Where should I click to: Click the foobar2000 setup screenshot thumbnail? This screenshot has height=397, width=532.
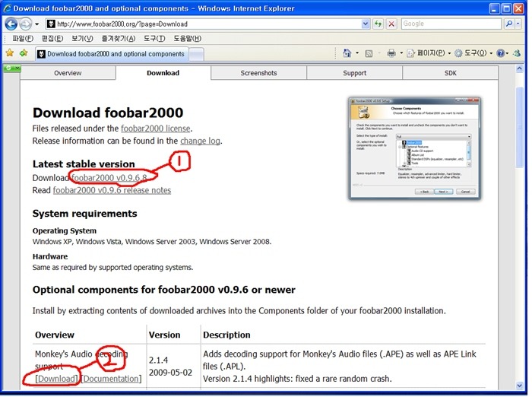pos(415,148)
